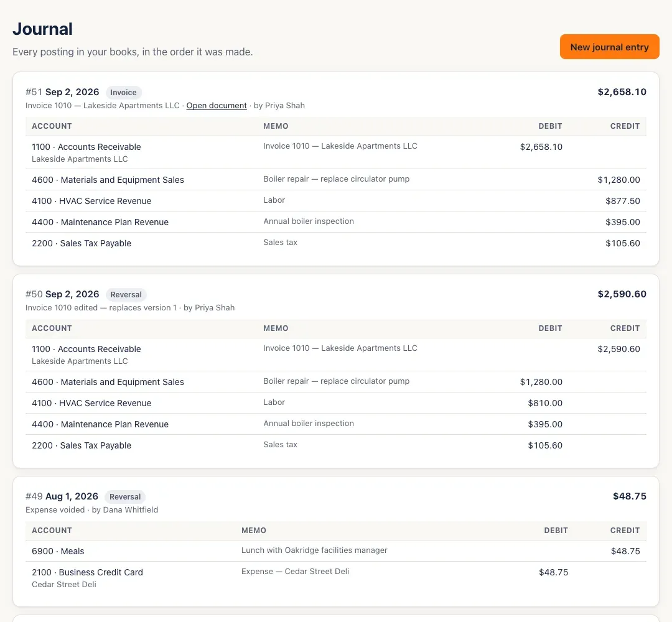Click entry number #50
The width and height of the screenshot is (672, 622).
(x=34, y=294)
